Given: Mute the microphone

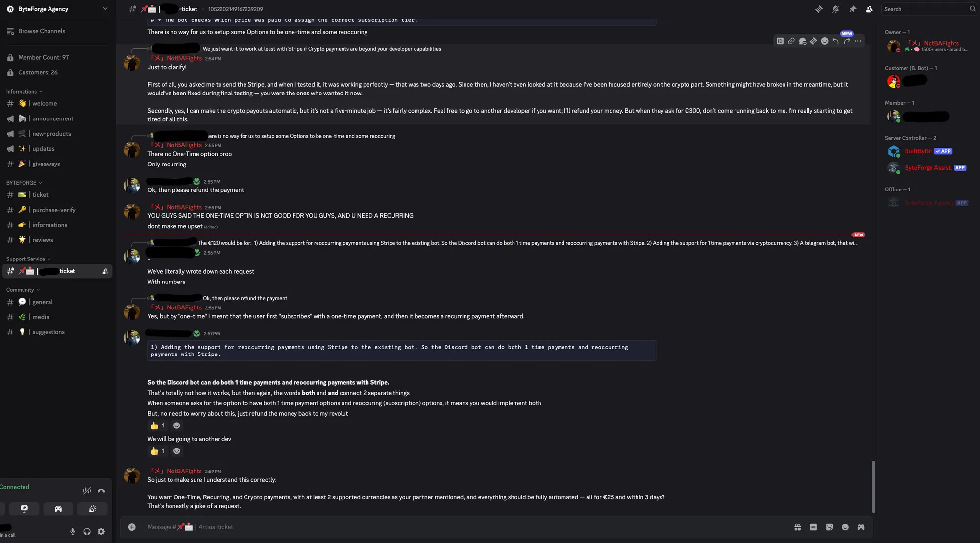Looking at the screenshot, I should 73,532.
